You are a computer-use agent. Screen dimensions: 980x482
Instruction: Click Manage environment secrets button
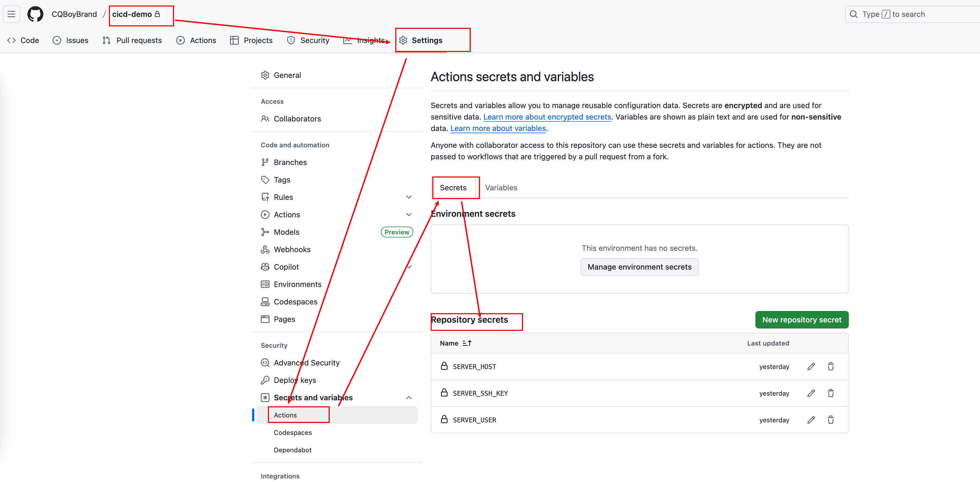639,267
